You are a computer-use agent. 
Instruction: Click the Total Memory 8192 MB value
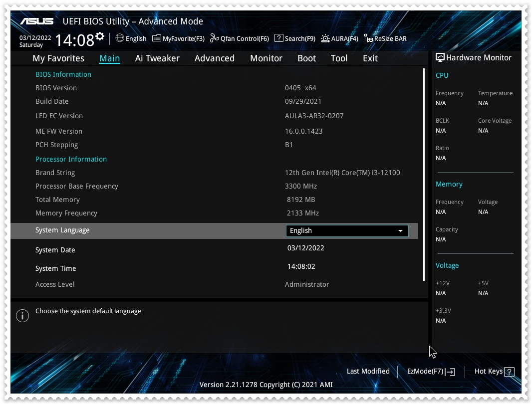(301, 200)
